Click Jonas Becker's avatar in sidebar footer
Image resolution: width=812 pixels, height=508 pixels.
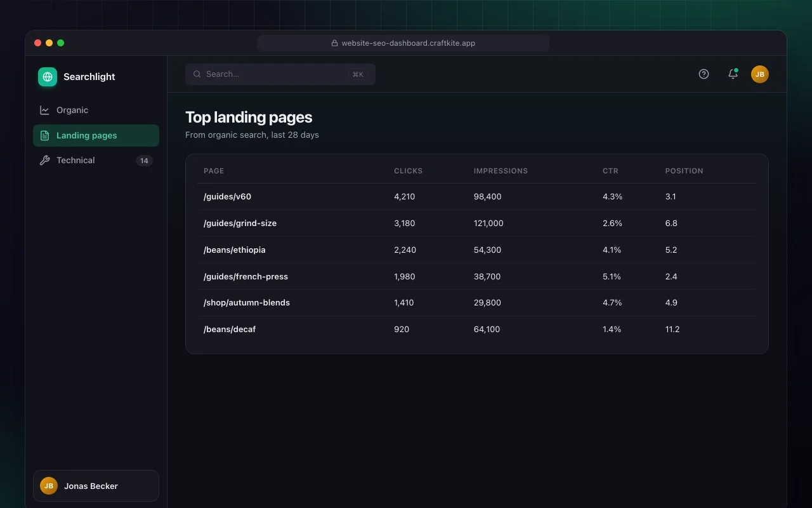(x=49, y=486)
